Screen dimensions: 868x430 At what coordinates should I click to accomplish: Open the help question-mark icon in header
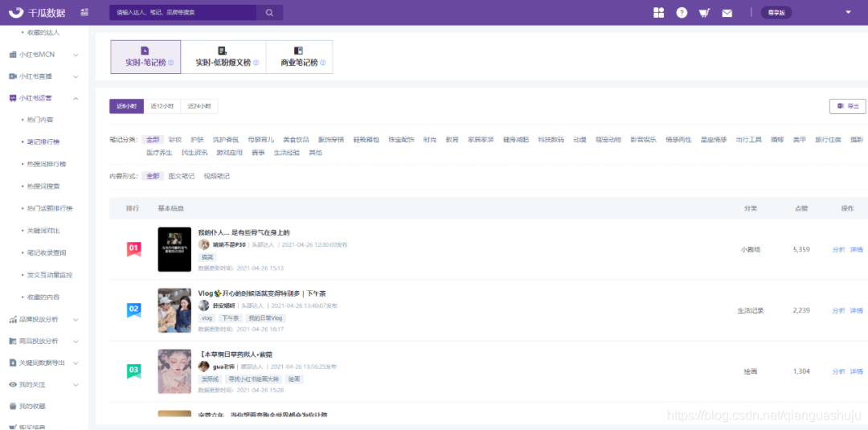point(682,13)
